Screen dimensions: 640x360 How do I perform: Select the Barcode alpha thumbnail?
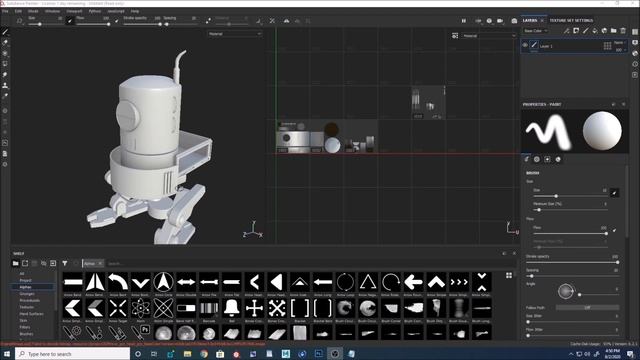209,308
